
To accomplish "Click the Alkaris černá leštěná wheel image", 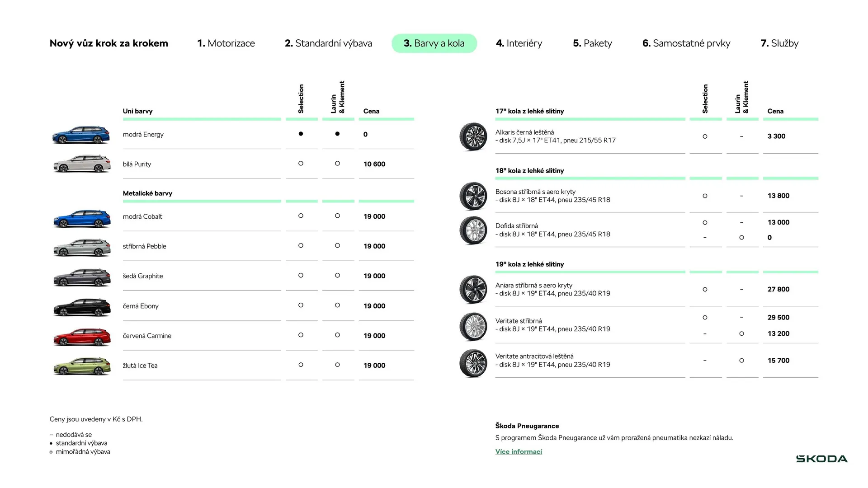I will (473, 136).
